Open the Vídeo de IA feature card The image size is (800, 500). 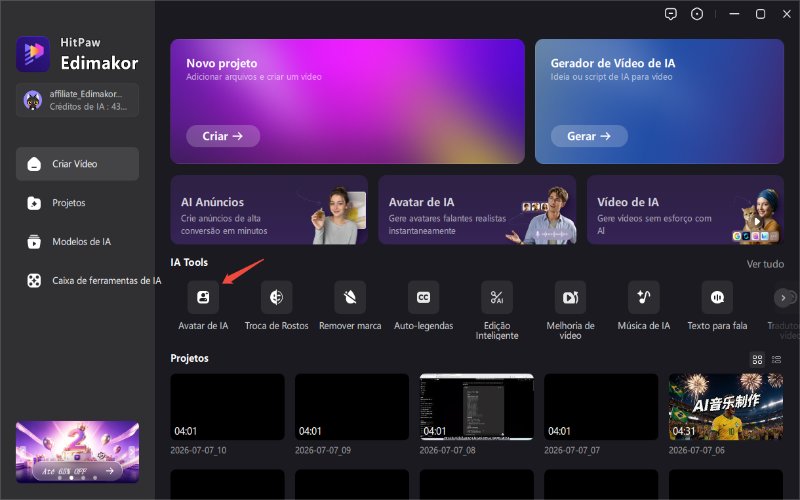tap(685, 210)
